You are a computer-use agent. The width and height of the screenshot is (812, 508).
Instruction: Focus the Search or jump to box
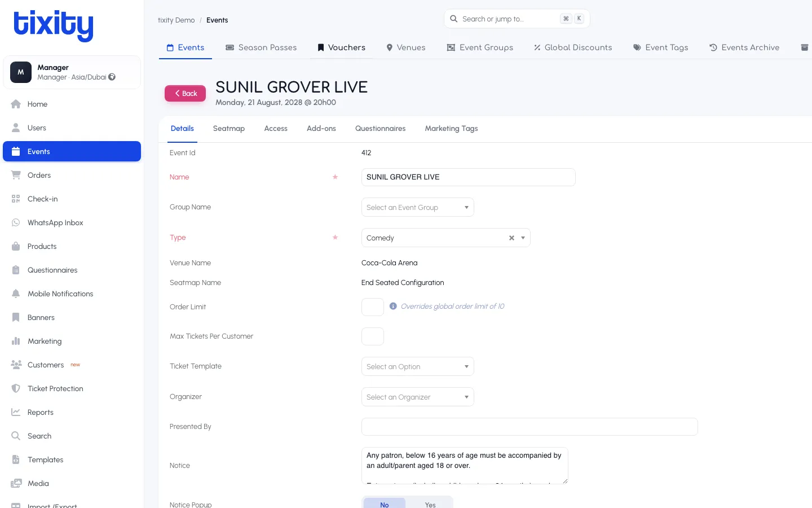(517, 19)
